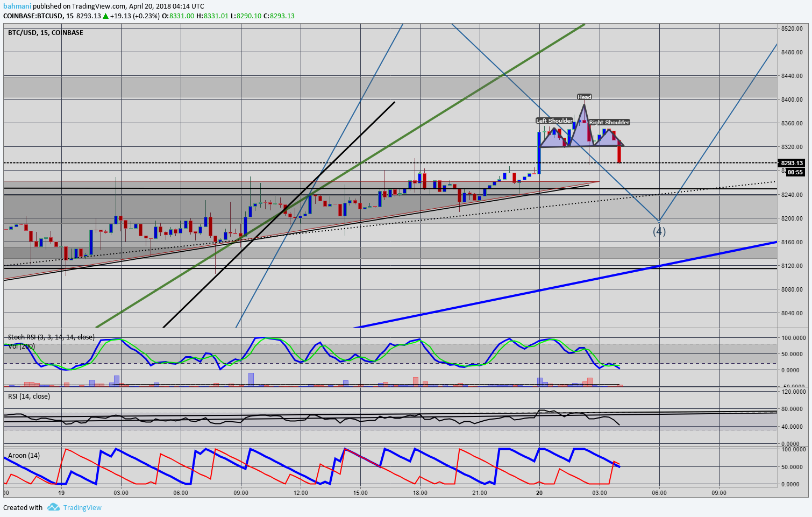This screenshot has height=517, width=812.
Task: Click the 8320.00 price axis label
Action: [x=792, y=147]
